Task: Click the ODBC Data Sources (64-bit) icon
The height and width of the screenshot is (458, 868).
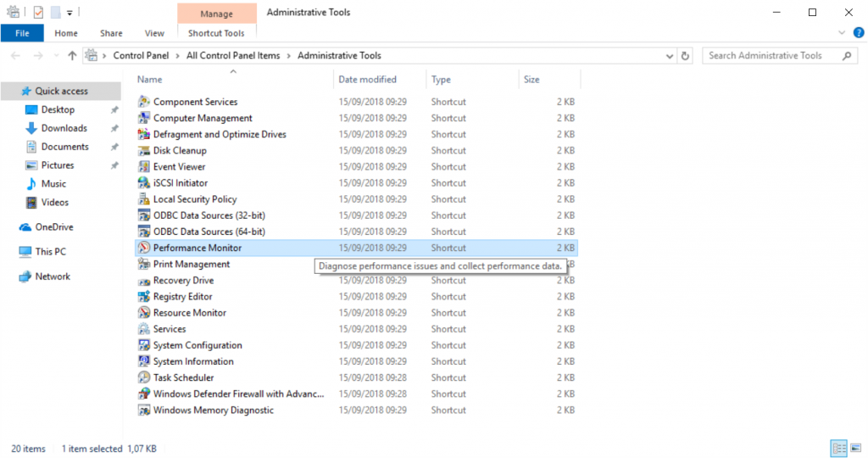Action: tap(144, 231)
